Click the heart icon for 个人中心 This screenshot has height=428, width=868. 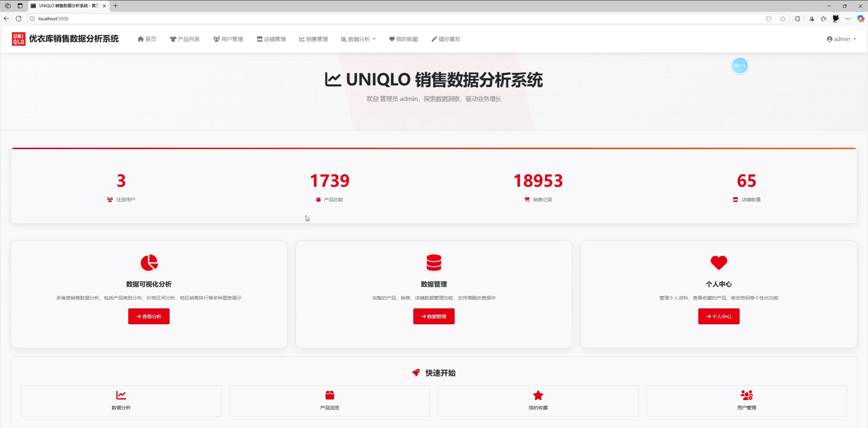(x=719, y=263)
